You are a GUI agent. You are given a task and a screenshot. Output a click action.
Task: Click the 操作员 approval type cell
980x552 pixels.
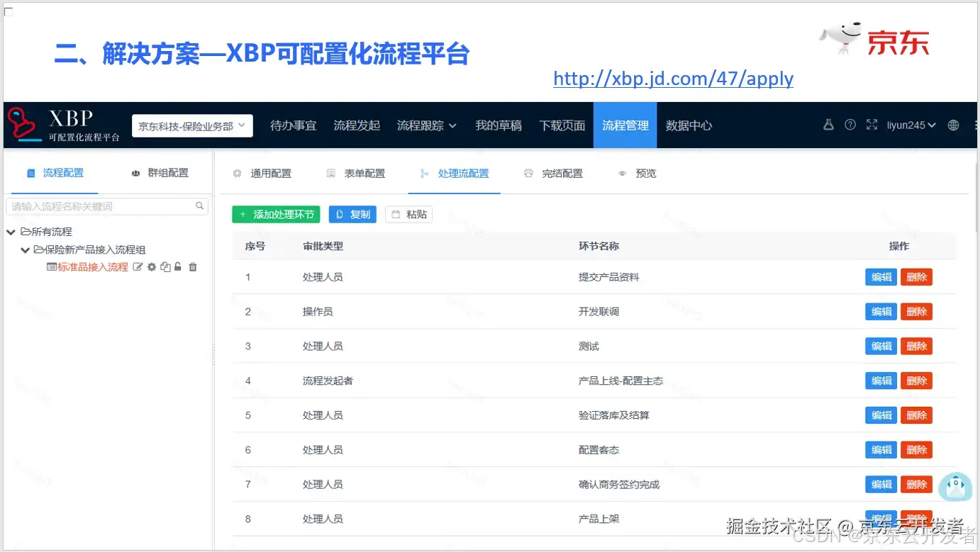click(x=318, y=312)
